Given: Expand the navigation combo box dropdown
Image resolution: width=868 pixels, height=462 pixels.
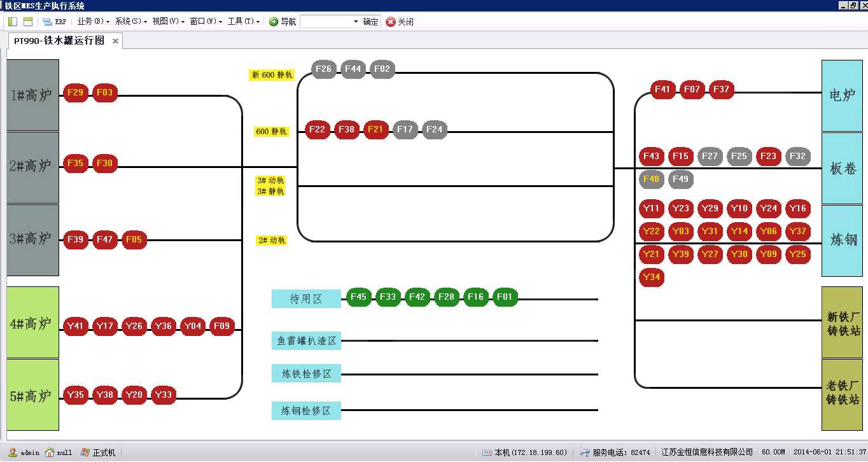Looking at the screenshot, I should coord(356,22).
